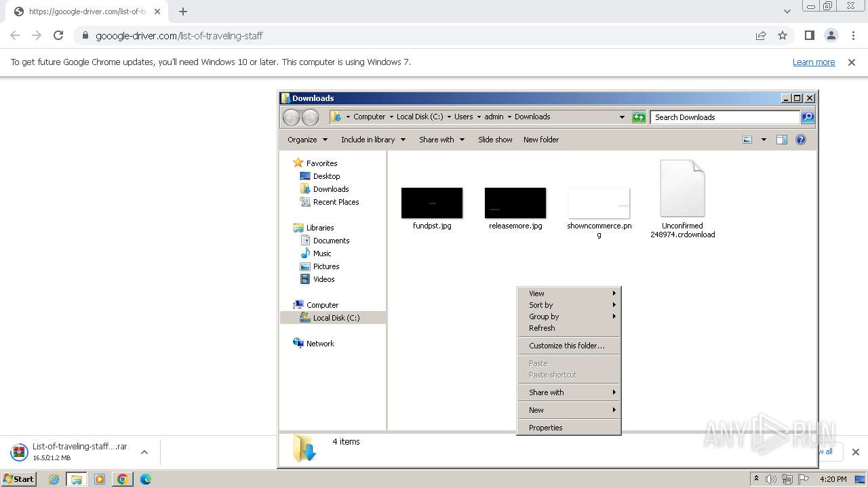Launch Internet Explorer from taskbar
This screenshot has width=868, height=488.
(54, 479)
